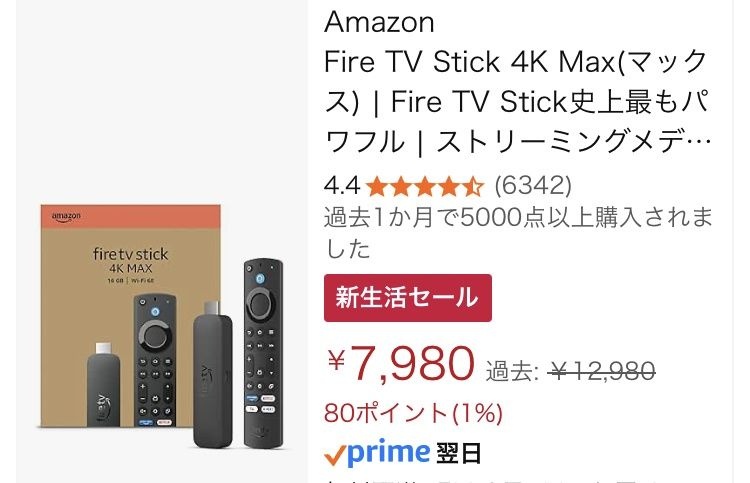Click the 過去: past price label
750x483 pixels.
tap(512, 371)
